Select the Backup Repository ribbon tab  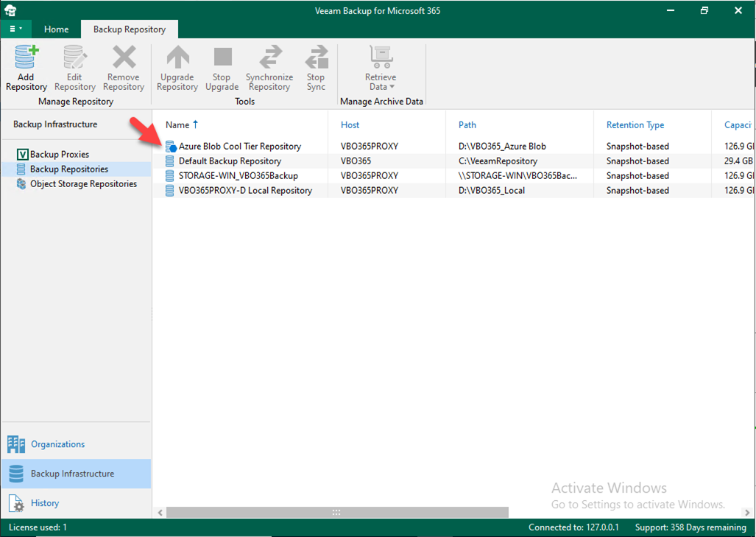[x=130, y=29]
